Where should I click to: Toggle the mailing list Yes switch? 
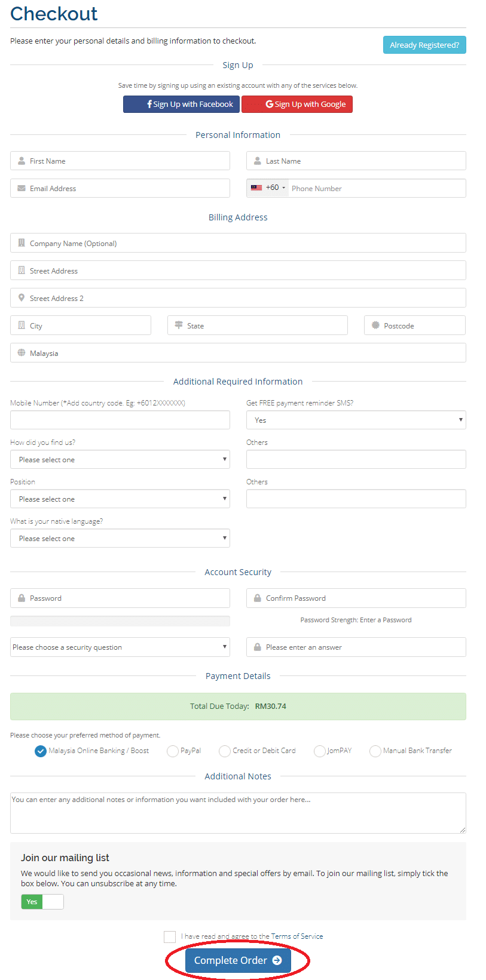coord(42,902)
